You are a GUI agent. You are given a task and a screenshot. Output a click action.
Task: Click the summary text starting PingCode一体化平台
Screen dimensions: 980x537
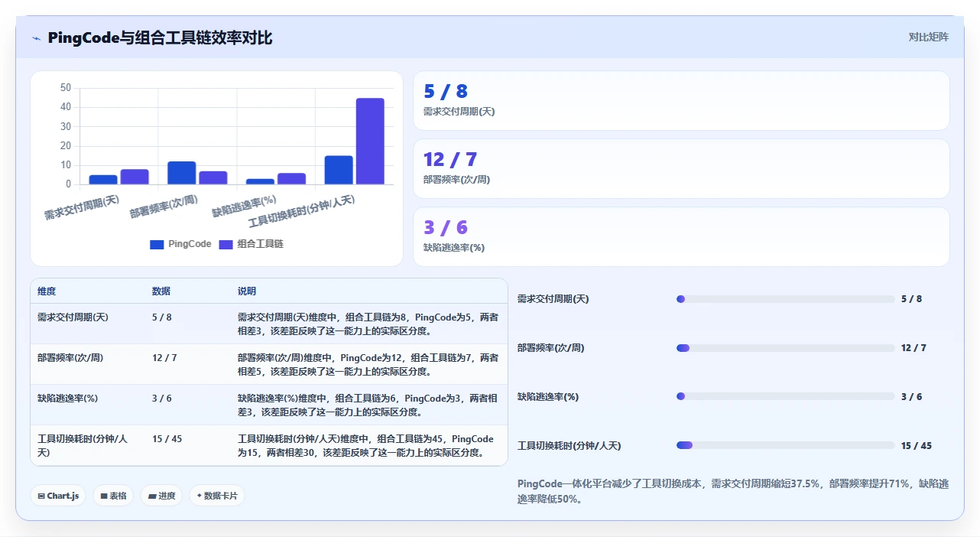(x=733, y=491)
